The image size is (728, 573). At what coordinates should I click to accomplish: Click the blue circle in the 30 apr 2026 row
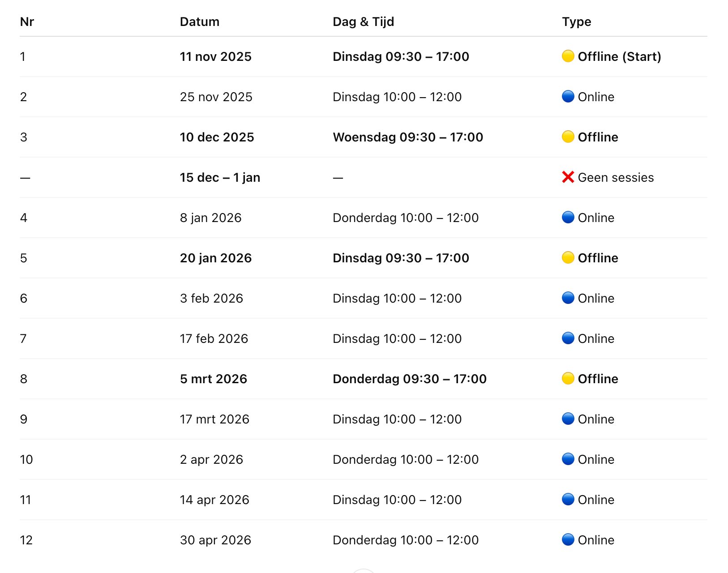[568, 540]
